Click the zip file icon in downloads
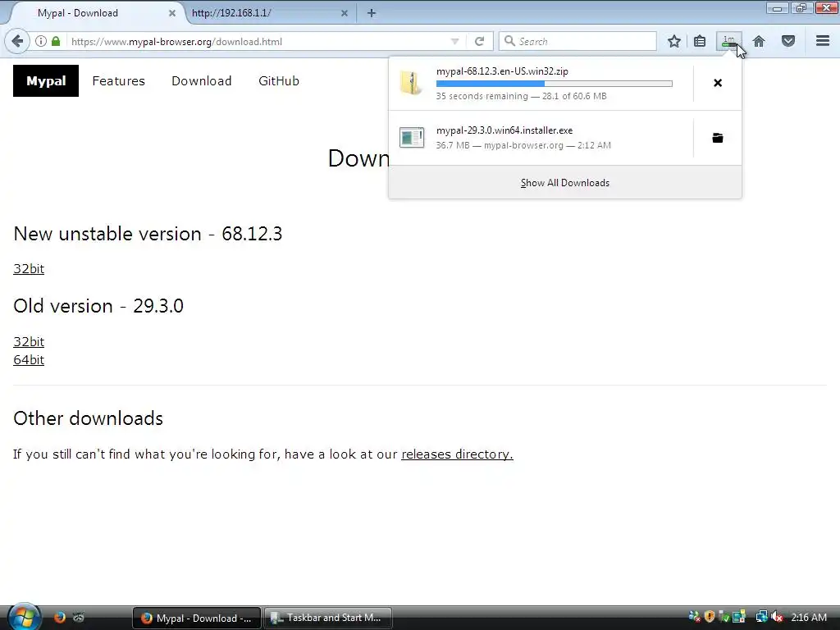Screen dimensions: 840x630 click(x=412, y=83)
